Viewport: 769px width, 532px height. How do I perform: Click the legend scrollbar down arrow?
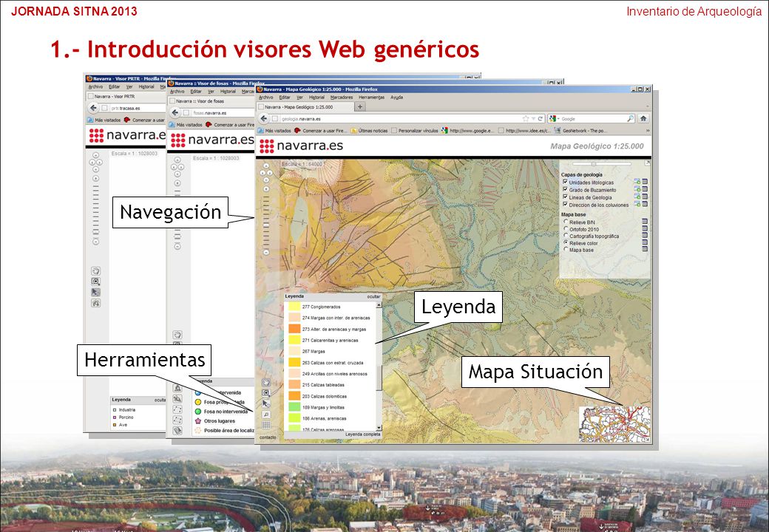point(379,428)
